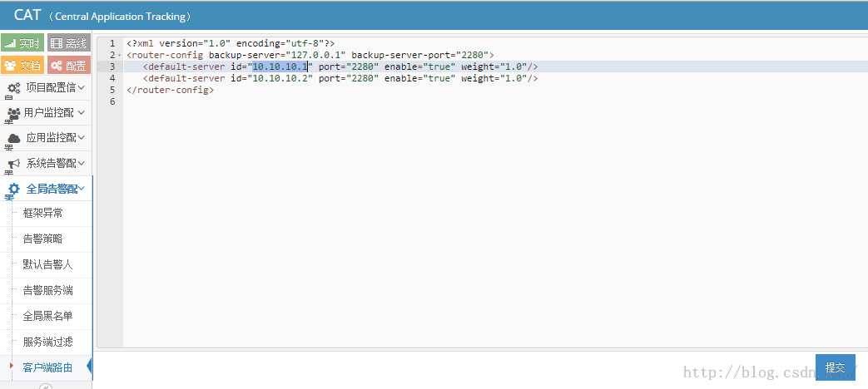Viewport: 868px width, 389px height.
Task: Click the closing </router-config> tag
Action: 170,90
